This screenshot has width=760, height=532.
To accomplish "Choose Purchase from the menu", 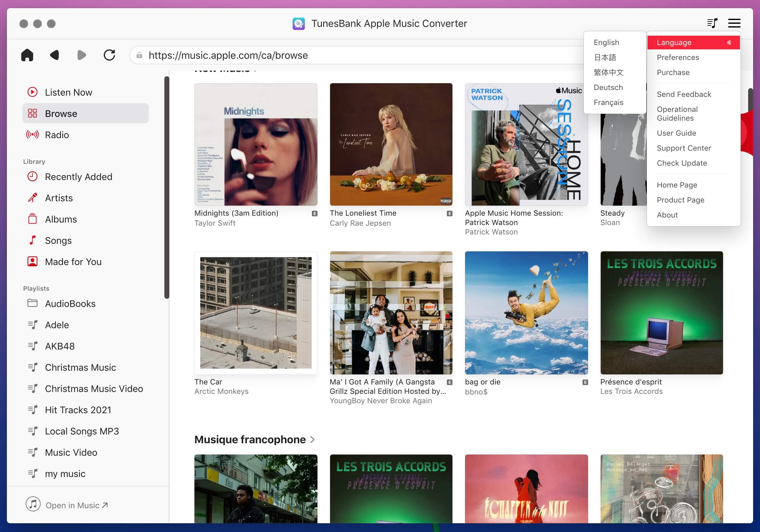I will pos(693,73).
